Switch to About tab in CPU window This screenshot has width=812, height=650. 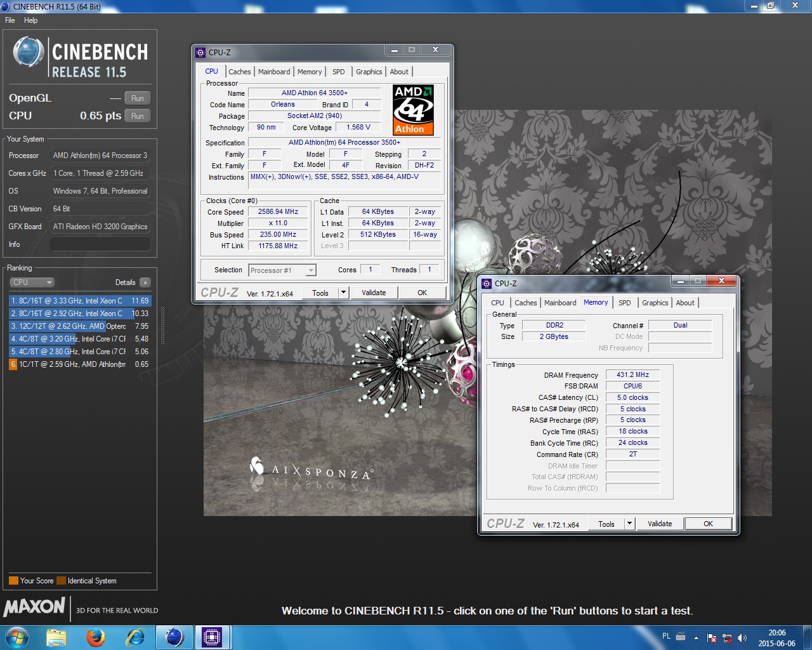click(x=399, y=72)
